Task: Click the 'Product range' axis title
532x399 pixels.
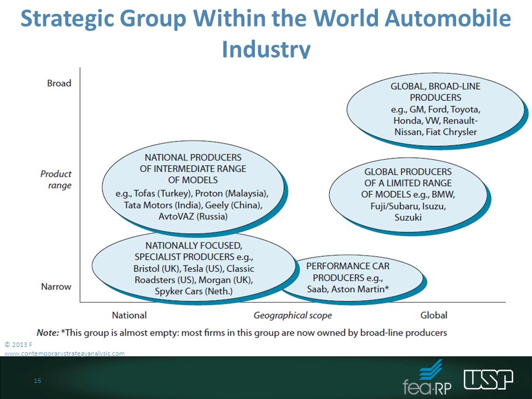Action: (56, 180)
